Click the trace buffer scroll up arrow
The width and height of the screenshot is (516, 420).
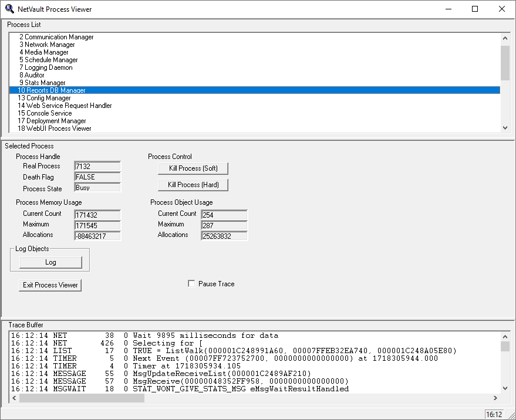coord(505,337)
